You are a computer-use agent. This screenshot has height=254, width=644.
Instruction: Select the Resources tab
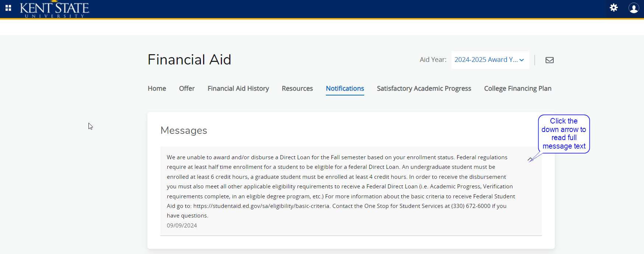(x=297, y=88)
